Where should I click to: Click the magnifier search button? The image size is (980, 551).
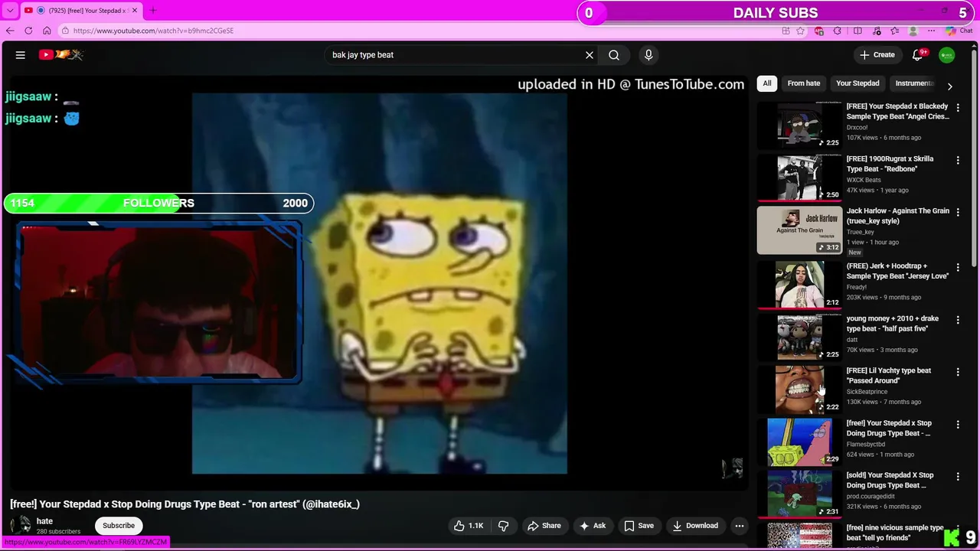point(614,55)
